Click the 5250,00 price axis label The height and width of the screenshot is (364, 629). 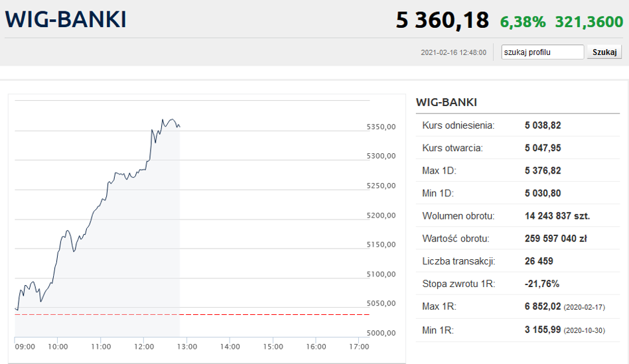[381, 186]
